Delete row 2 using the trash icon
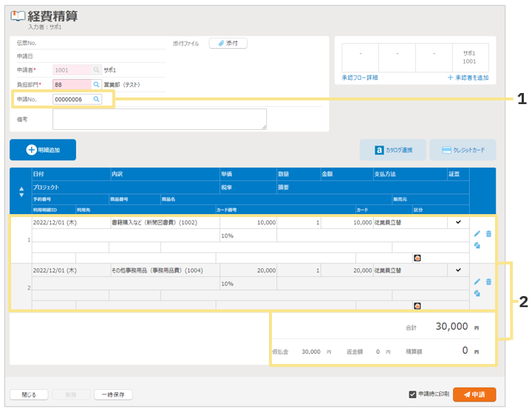This screenshot has width=532, height=412. pyautogui.click(x=488, y=282)
